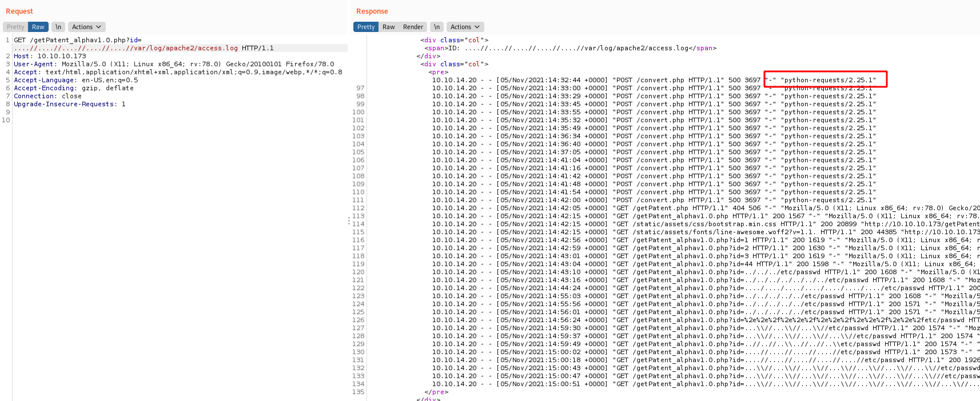Click the Upgrade-Insecure-Requests: 1 header

coord(70,104)
